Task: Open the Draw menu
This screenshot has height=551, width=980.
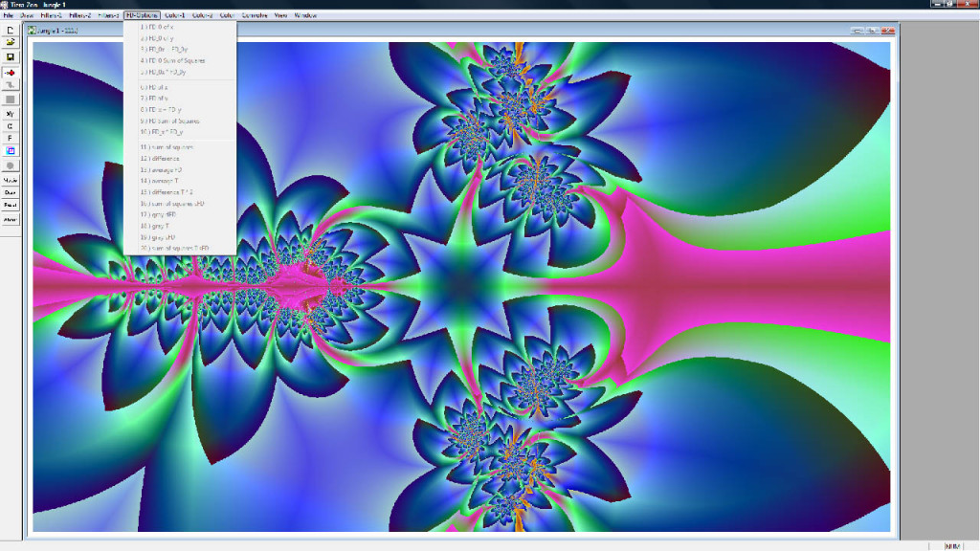Action: coord(27,16)
